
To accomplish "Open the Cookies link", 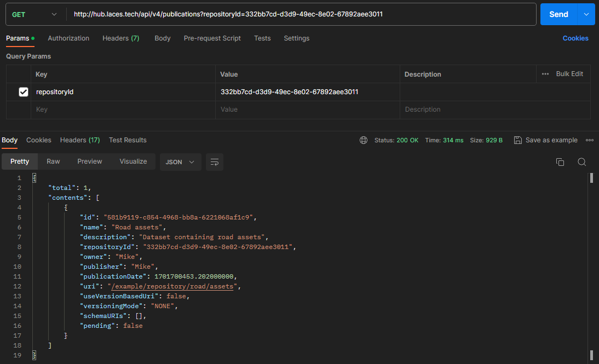I will tap(575, 38).
